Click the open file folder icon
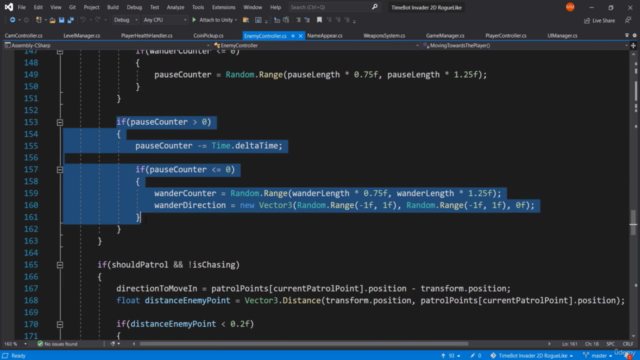The width and height of the screenshot is (640, 360). click(x=52, y=20)
